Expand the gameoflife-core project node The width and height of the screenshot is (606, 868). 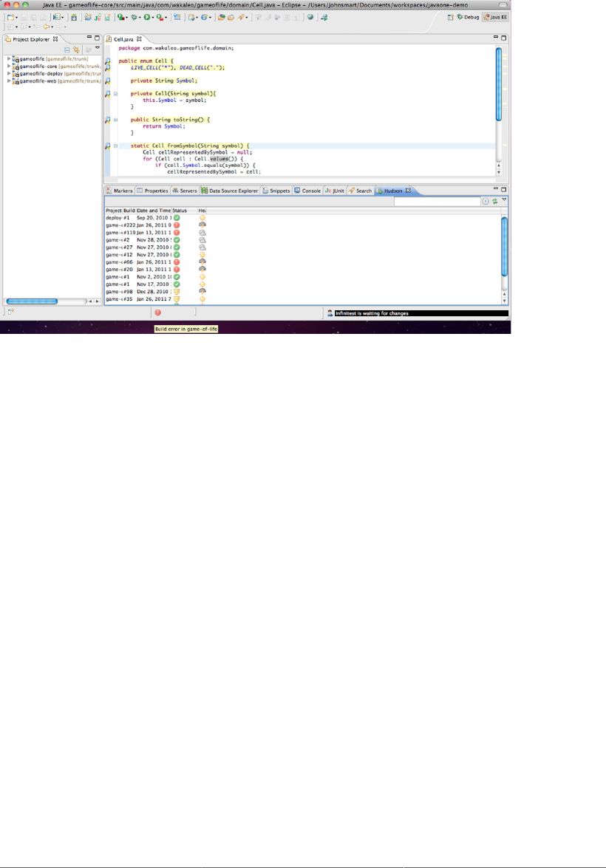tap(9, 66)
